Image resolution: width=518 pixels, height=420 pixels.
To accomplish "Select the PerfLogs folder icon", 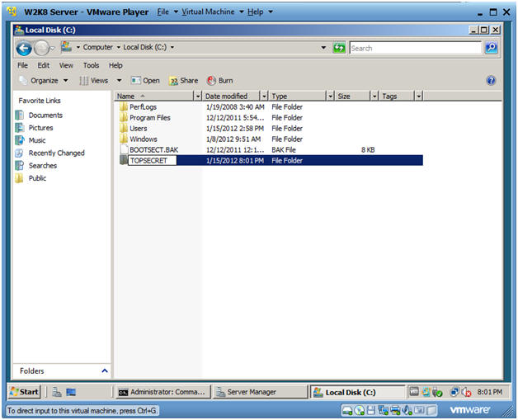I will click(124, 106).
